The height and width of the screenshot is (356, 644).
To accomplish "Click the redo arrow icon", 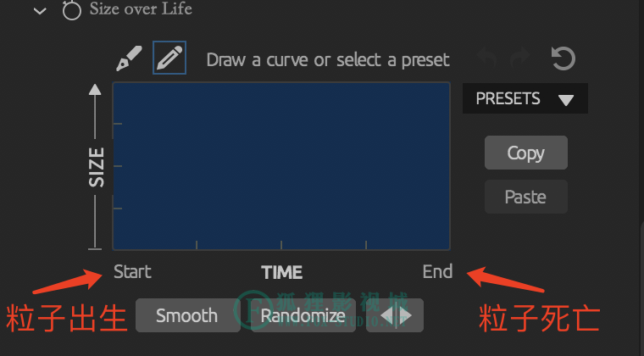I will (x=519, y=58).
